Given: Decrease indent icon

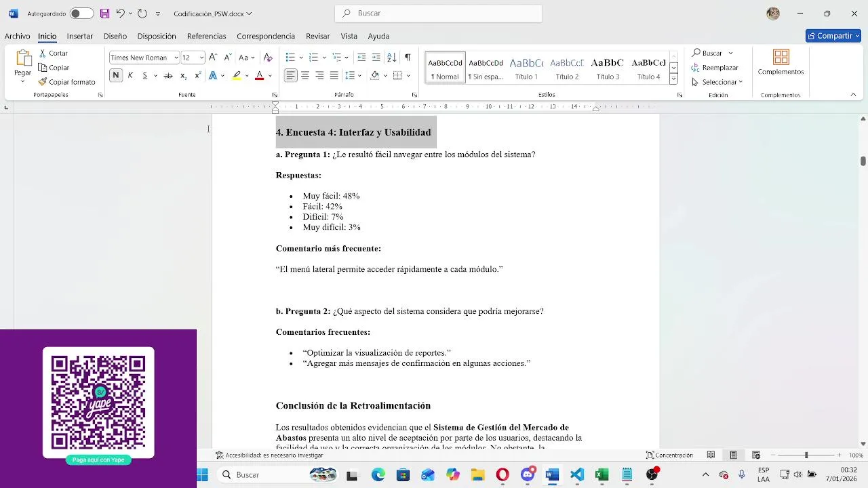Looking at the screenshot, I should click(x=361, y=58).
